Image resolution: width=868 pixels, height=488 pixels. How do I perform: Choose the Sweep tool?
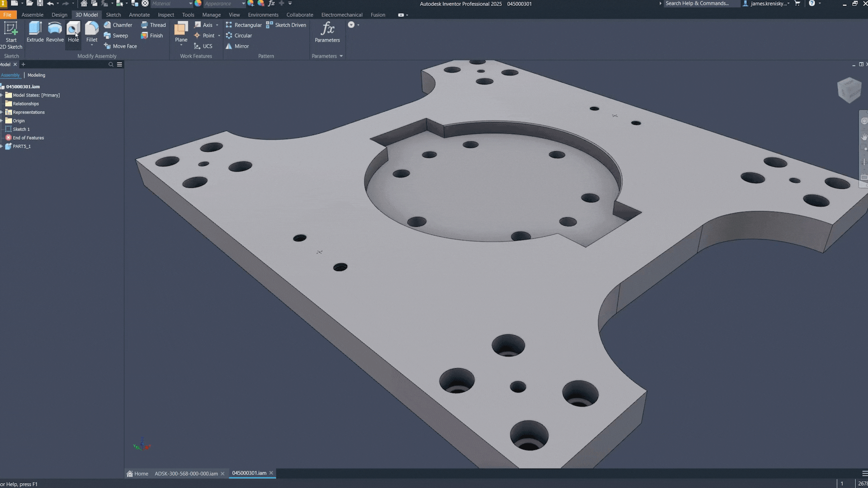point(116,36)
